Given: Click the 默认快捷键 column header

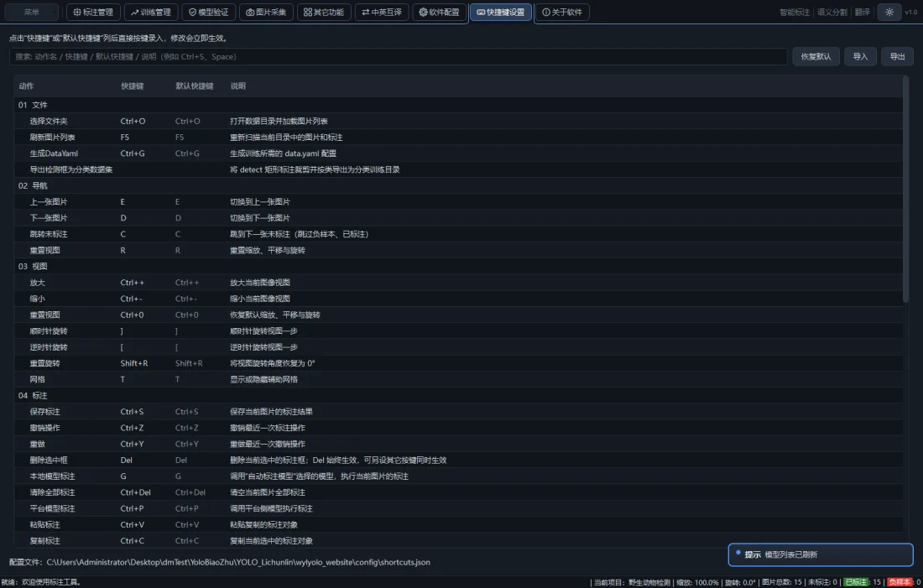Looking at the screenshot, I should pyautogui.click(x=195, y=86).
